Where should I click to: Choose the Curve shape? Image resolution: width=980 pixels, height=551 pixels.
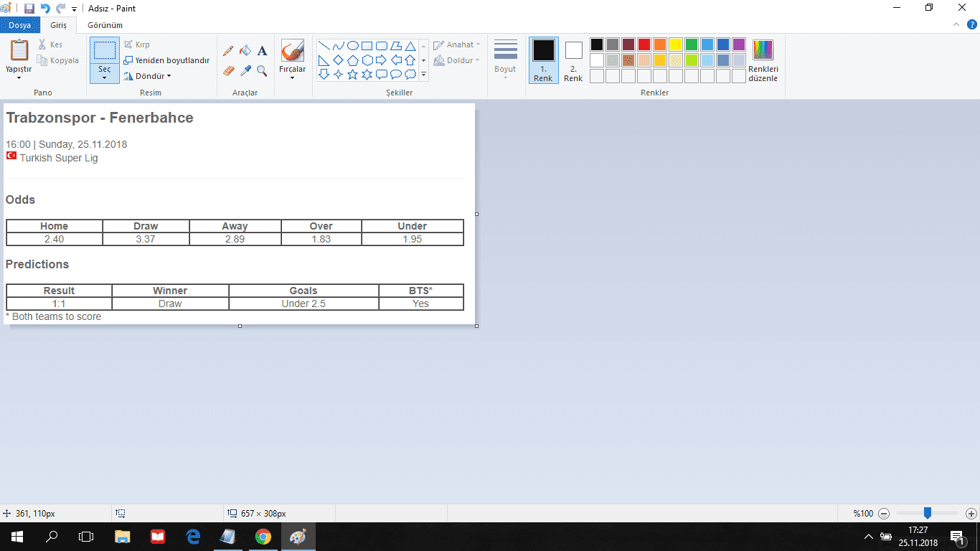[x=339, y=46]
